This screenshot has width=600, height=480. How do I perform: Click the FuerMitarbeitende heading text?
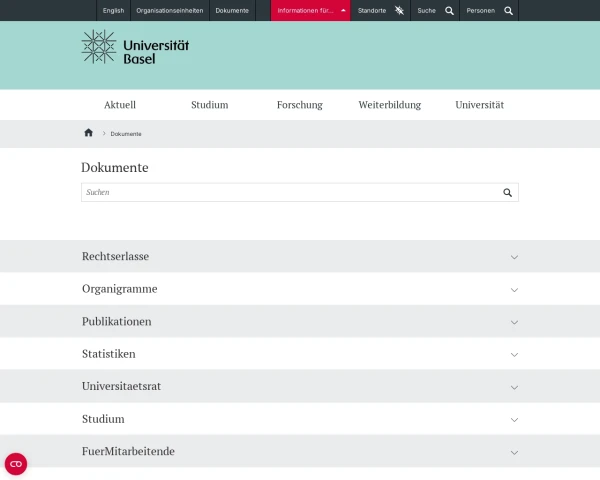coord(128,451)
